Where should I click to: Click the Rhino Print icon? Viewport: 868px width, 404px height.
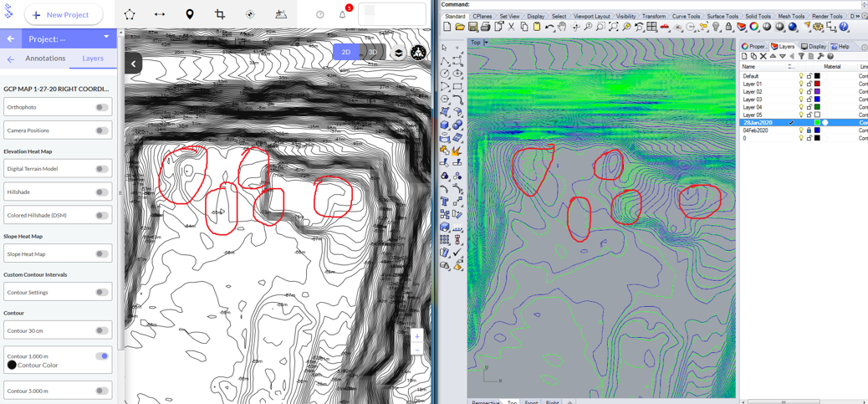point(486,26)
